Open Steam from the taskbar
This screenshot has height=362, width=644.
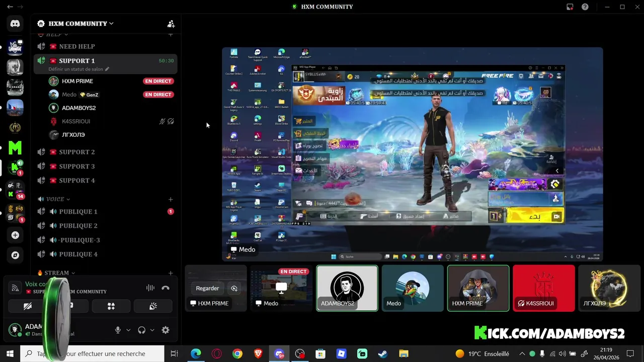click(383, 354)
